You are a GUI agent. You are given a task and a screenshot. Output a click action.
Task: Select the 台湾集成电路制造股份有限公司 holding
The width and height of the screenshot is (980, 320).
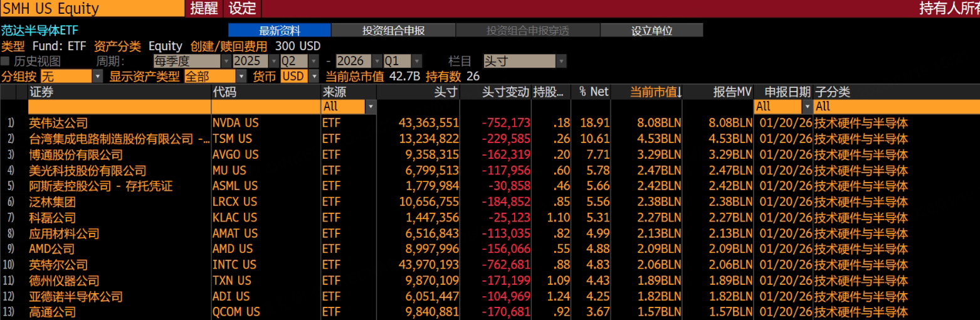(x=119, y=139)
